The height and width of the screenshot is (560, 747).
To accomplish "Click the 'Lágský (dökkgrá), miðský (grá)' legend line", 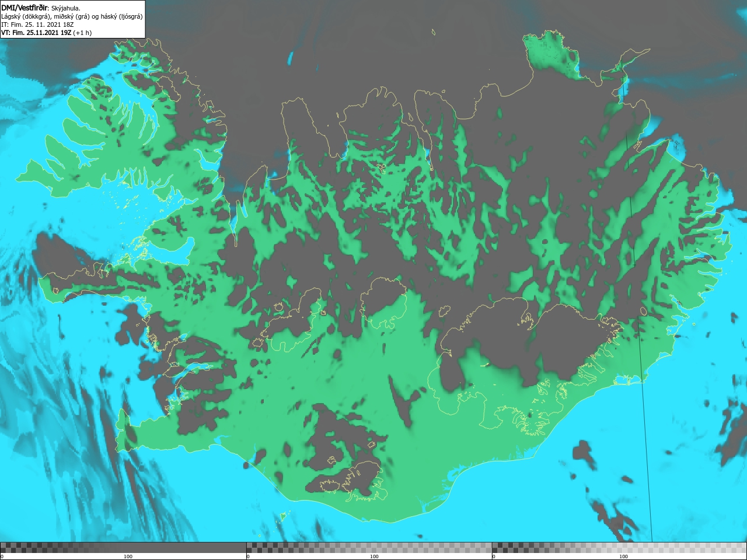I will 72,16.
